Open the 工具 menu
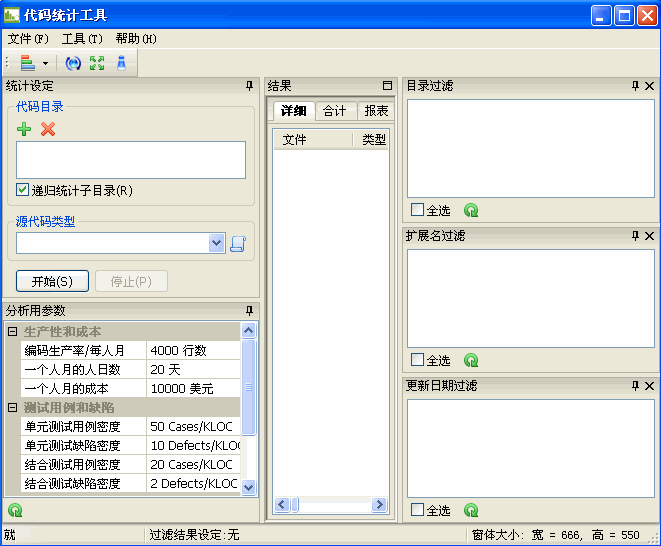This screenshot has height=546, width=661. (81, 39)
